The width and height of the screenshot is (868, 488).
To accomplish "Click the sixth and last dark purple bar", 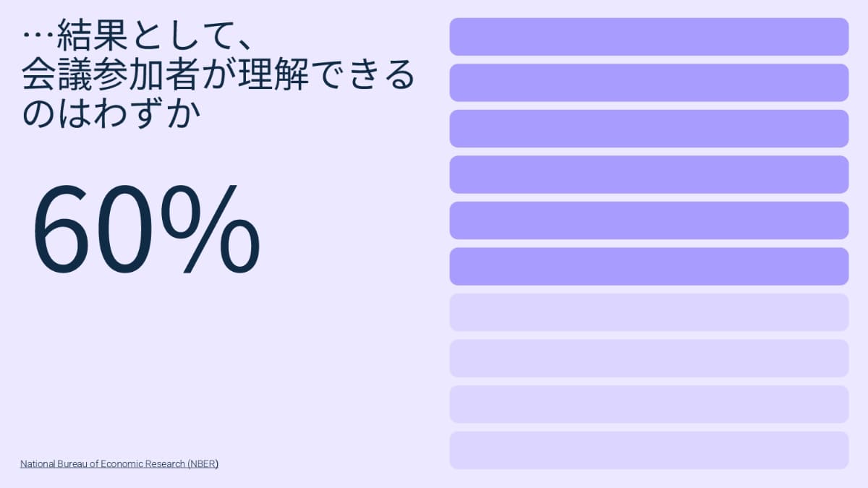I will point(649,266).
